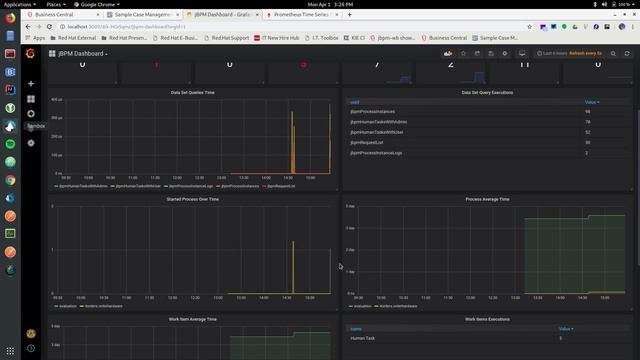Open the Business Central bookmark
640x360 pixels.
click(444, 38)
